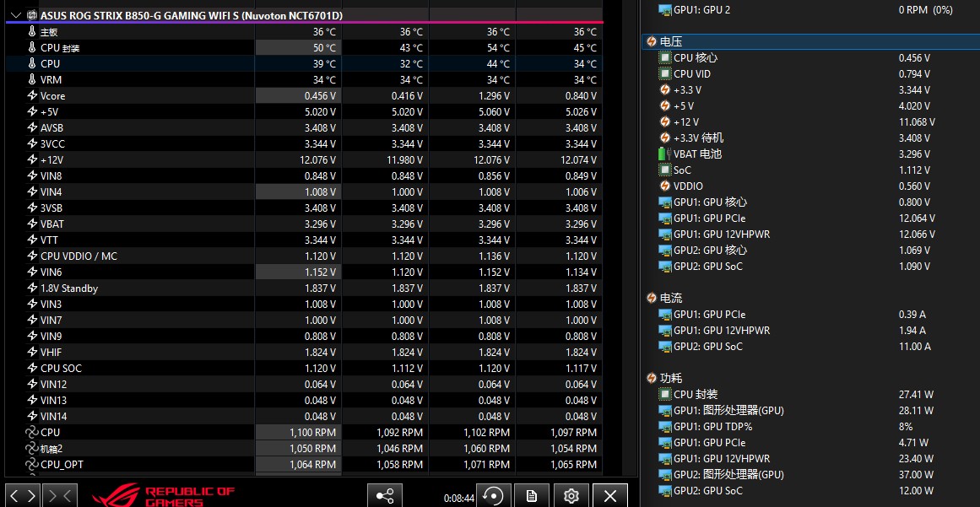Click GPU icon beside GPU1: GPU 2 fan
Screen dimensions: 980x507
pos(665,10)
